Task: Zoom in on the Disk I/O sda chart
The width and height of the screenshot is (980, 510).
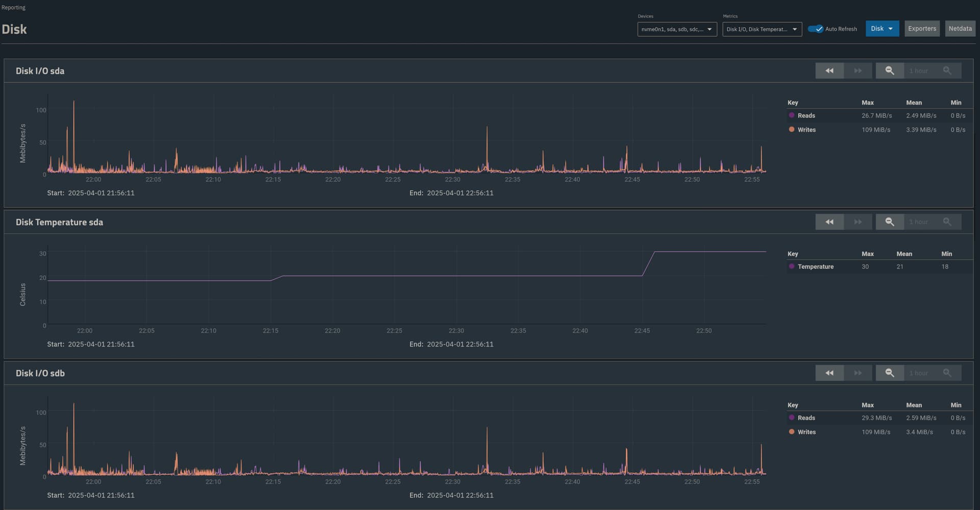Action: click(947, 71)
